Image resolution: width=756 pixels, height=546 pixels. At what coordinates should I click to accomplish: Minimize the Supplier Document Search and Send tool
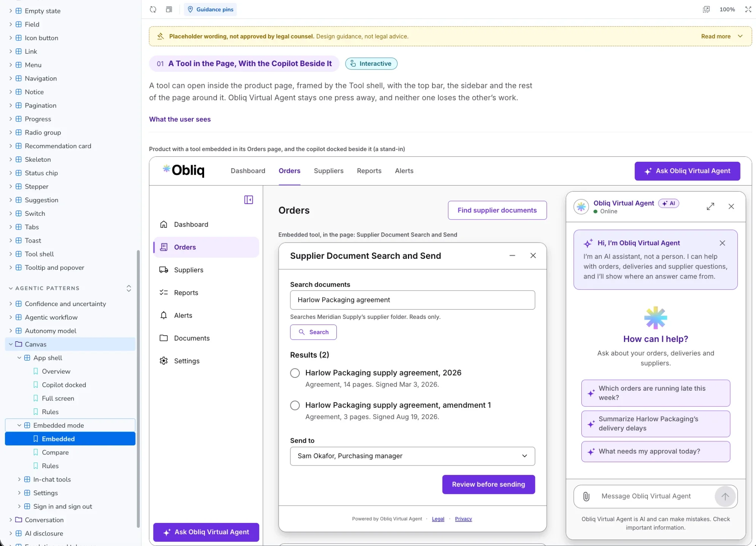click(512, 256)
